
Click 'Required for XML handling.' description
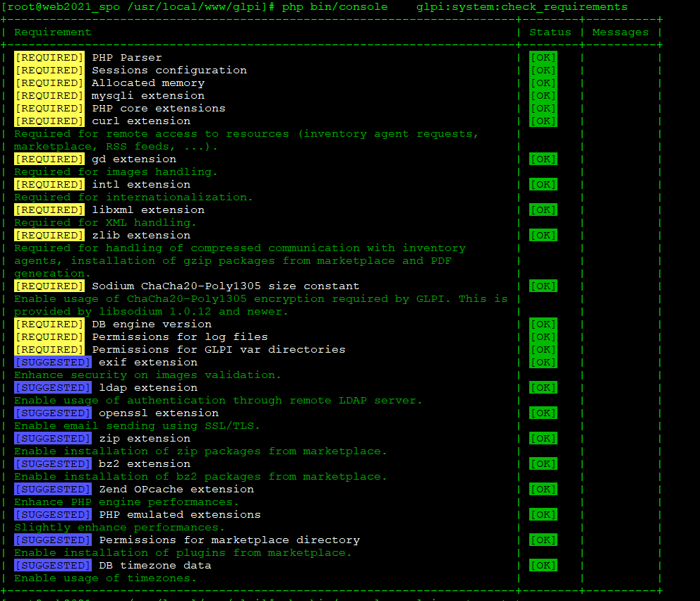click(x=105, y=223)
